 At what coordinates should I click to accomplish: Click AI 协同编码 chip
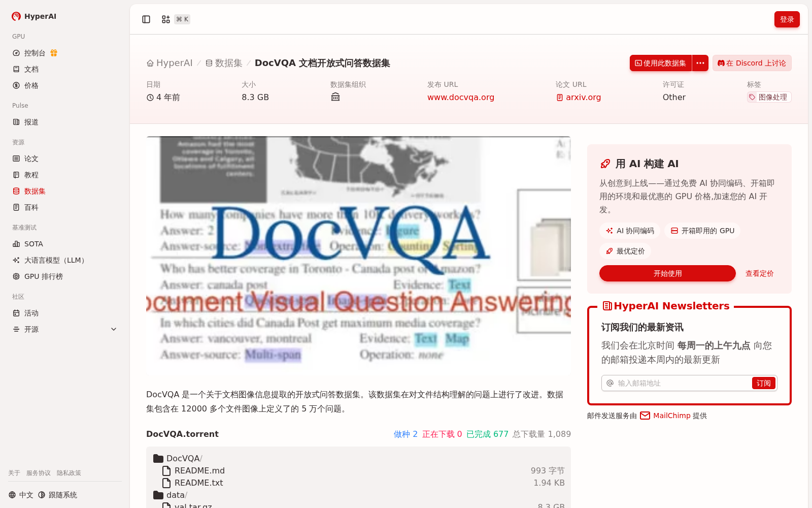[630, 231]
